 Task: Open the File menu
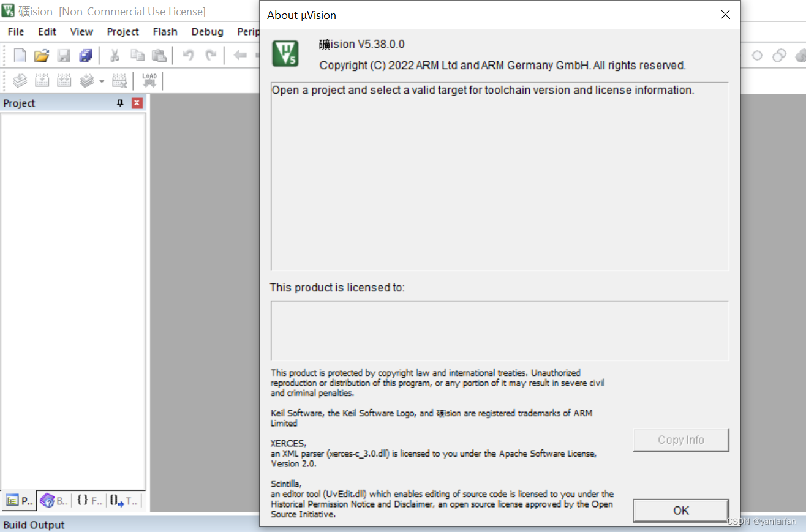tap(16, 31)
